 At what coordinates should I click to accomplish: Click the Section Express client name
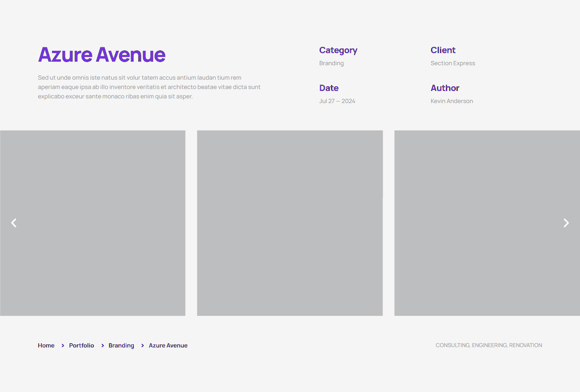coord(453,63)
